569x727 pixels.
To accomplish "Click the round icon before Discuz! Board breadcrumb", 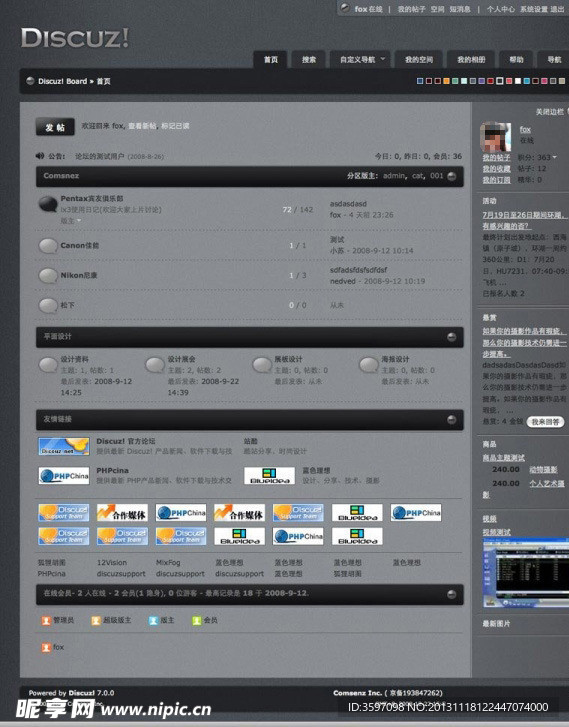I will (x=30, y=81).
